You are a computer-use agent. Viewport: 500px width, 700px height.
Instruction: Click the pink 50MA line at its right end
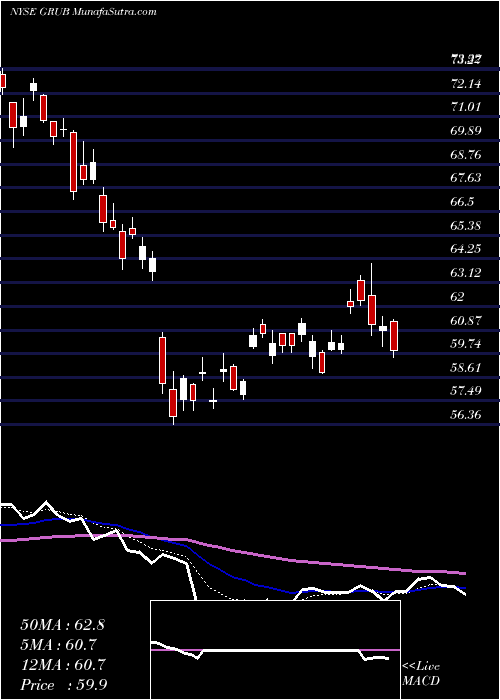click(462, 572)
